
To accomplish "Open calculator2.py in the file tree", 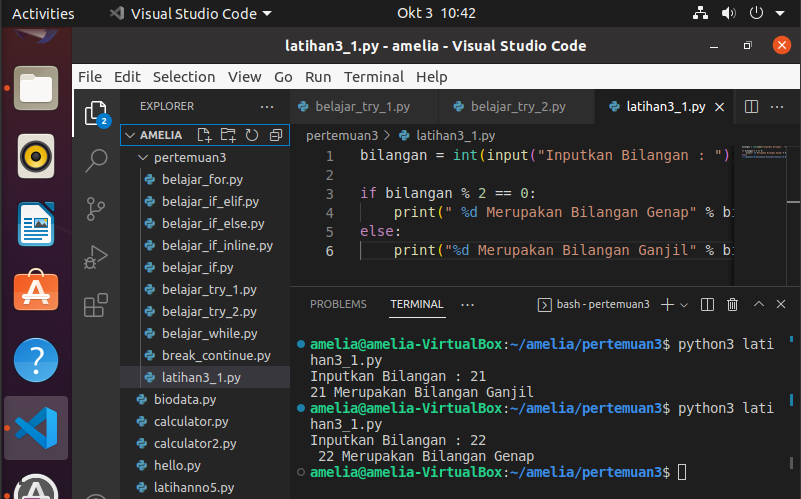I will tap(205, 443).
